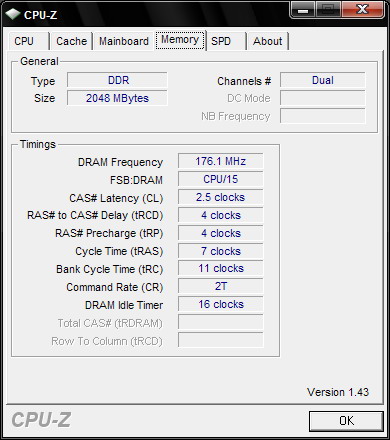Screen dimensions: 390x440
Task: Close the CPU-Z window
Action: [362, 9]
